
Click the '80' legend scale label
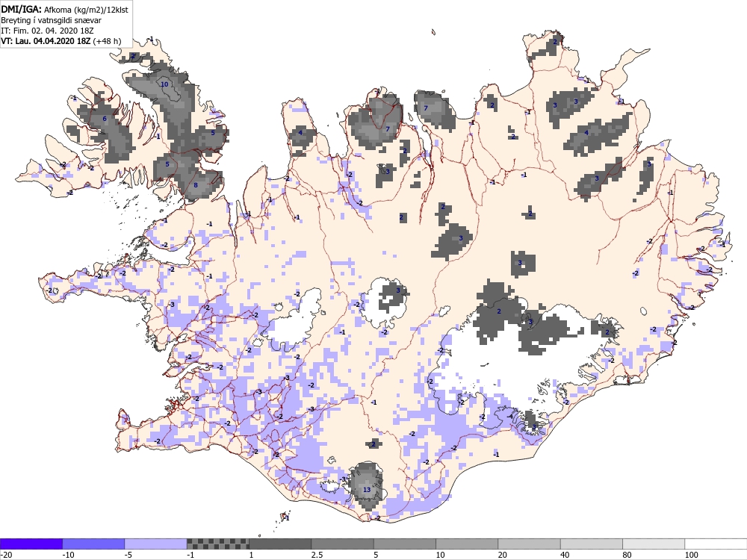(x=627, y=555)
